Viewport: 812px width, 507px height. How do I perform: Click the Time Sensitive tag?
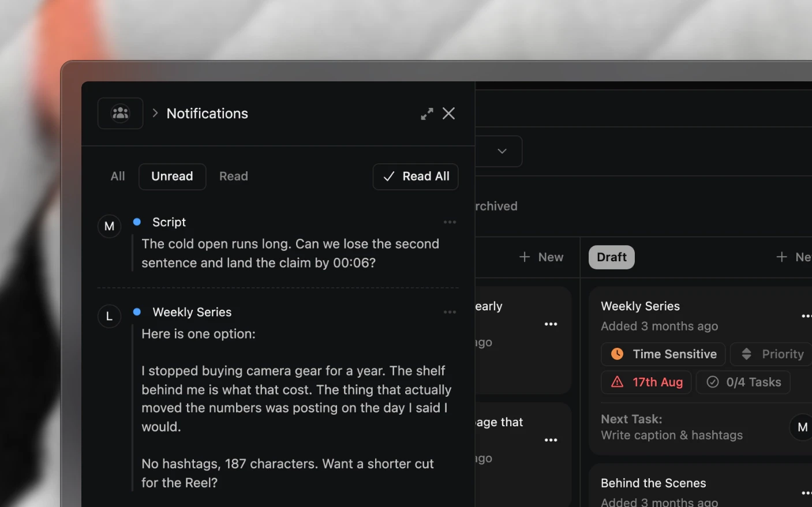point(663,354)
